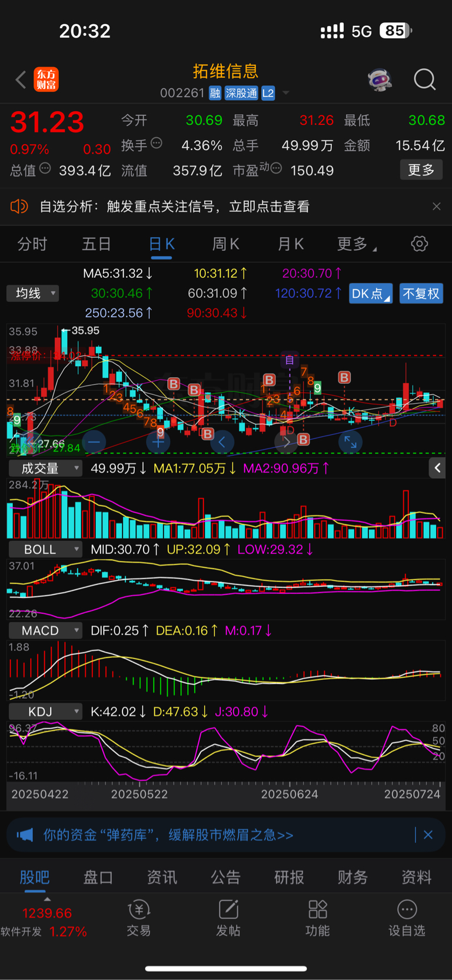Switch to 周K chart tab
Image resolution: width=452 pixels, height=980 pixels.
[x=226, y=244]
